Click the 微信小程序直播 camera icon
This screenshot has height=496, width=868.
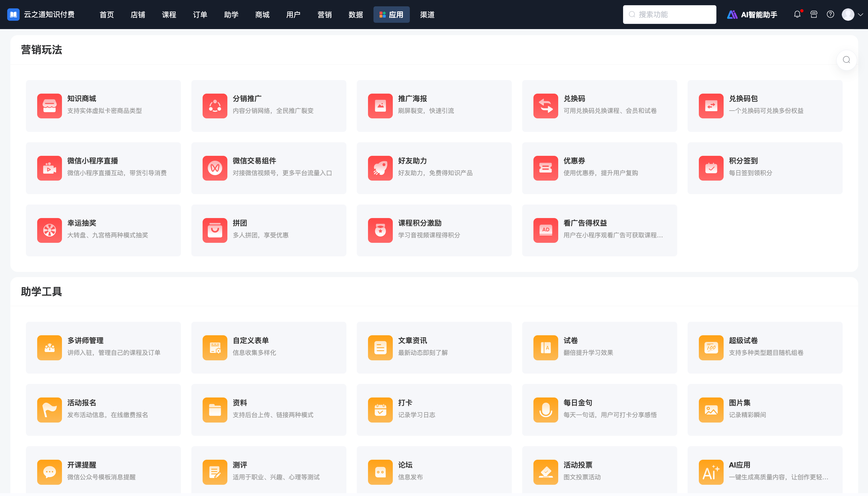click(49, 168)
